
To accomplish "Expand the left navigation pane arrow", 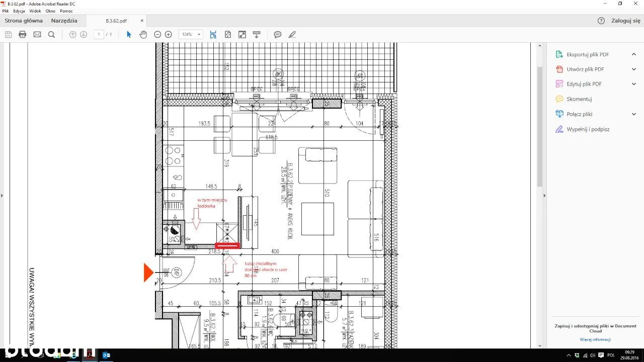I will [2, 196].
